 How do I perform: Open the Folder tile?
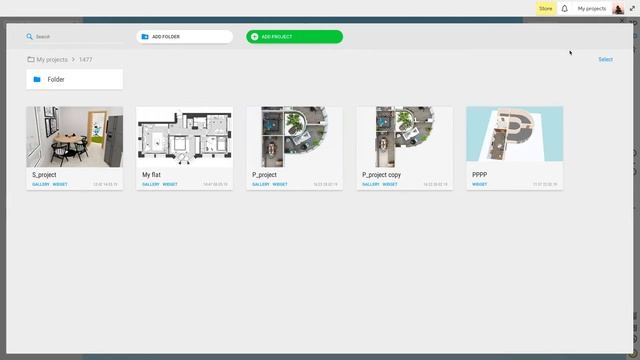(x=75, y=79)
